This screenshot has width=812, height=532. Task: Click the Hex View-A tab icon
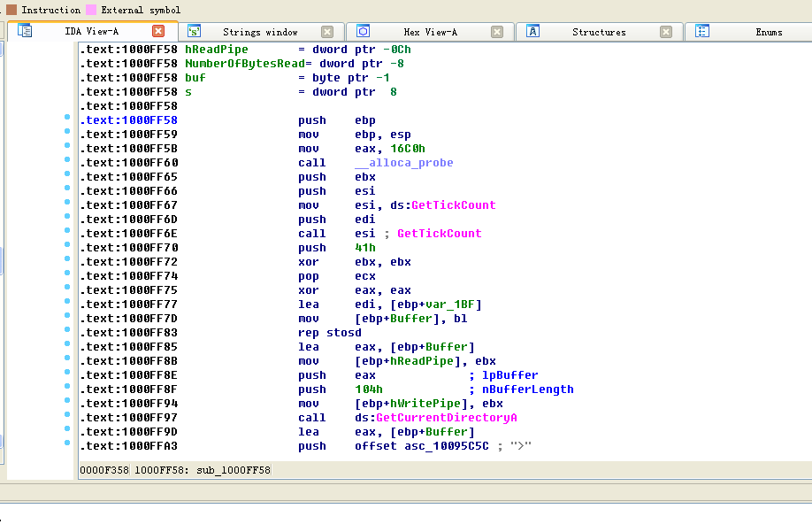click(x=363, y=32)
